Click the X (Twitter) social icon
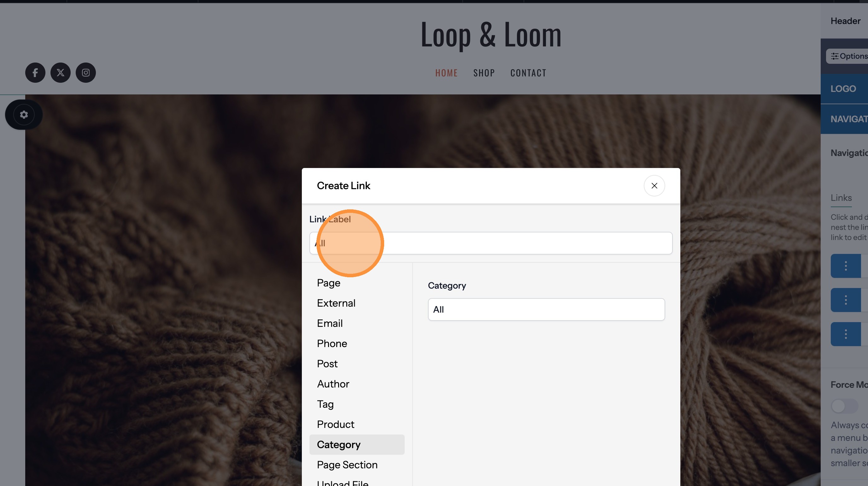This screenshot has height=486, width=868. click(x=60, y=73)
